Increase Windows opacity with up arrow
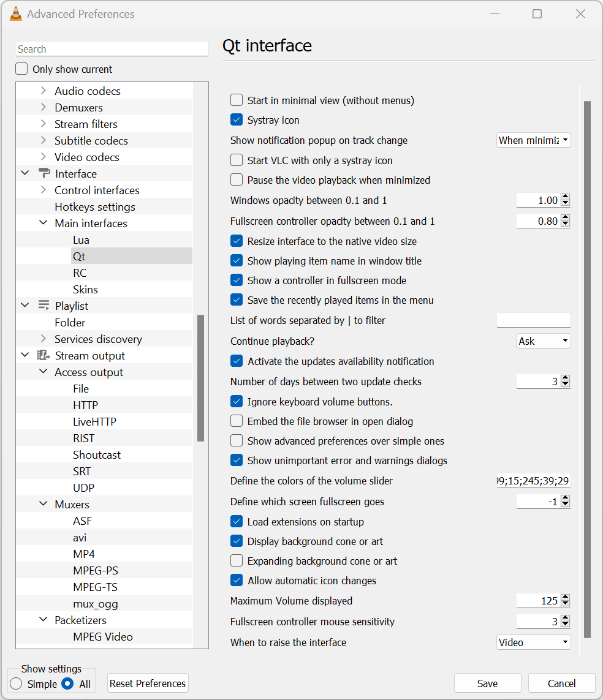The image size is (603, 700). (x=566, y=197)
